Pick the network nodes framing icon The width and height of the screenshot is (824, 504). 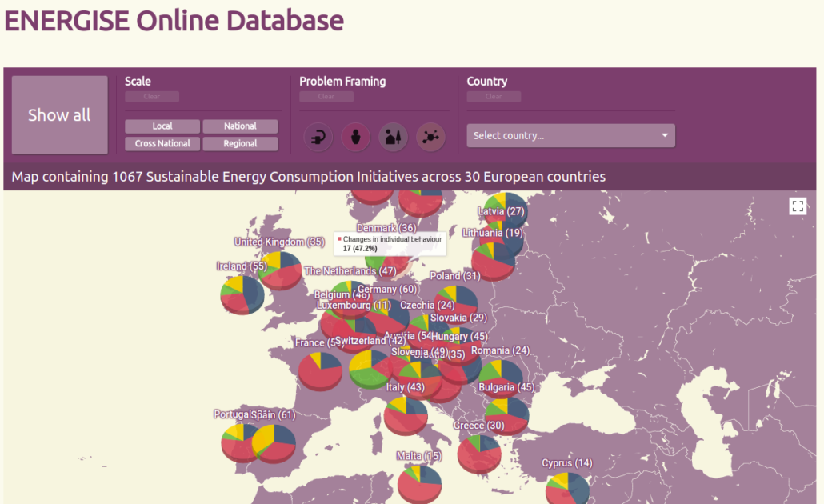point(430,137)
